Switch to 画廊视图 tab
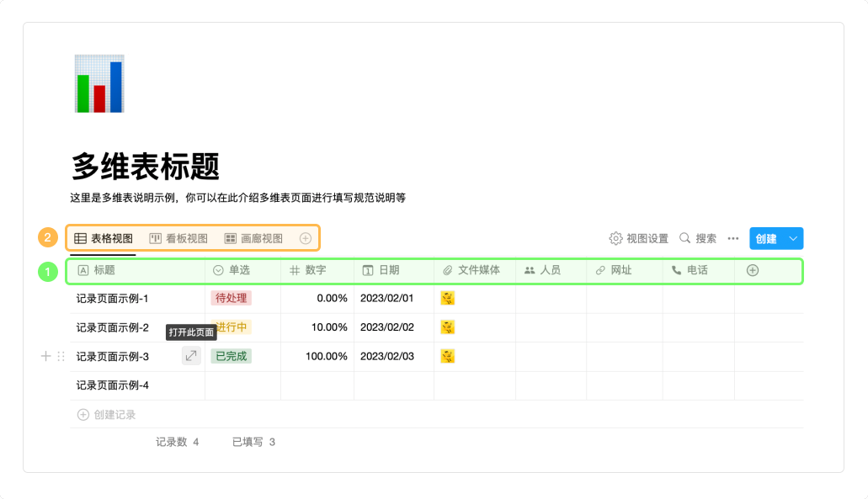 click(x=253, y=238)
